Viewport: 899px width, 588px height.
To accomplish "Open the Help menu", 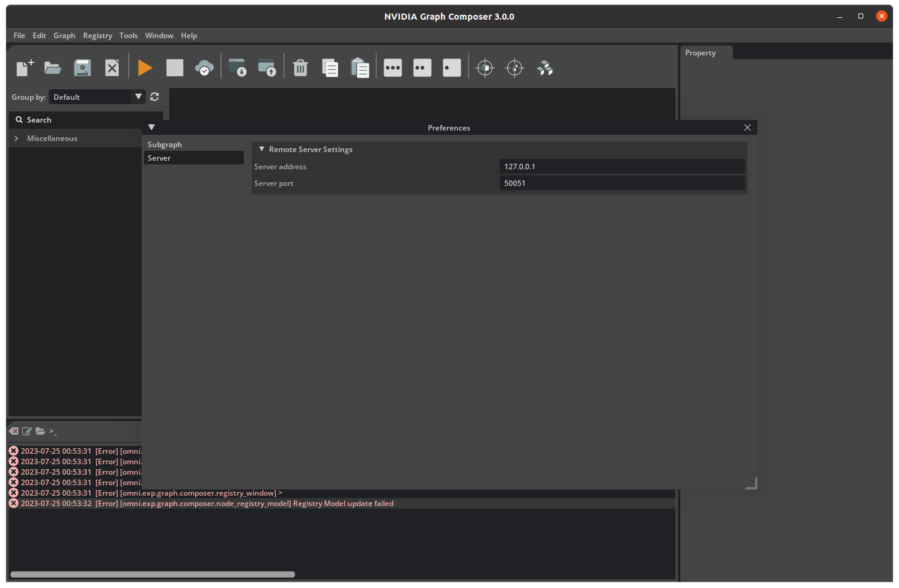I will [x=189, y=36].
